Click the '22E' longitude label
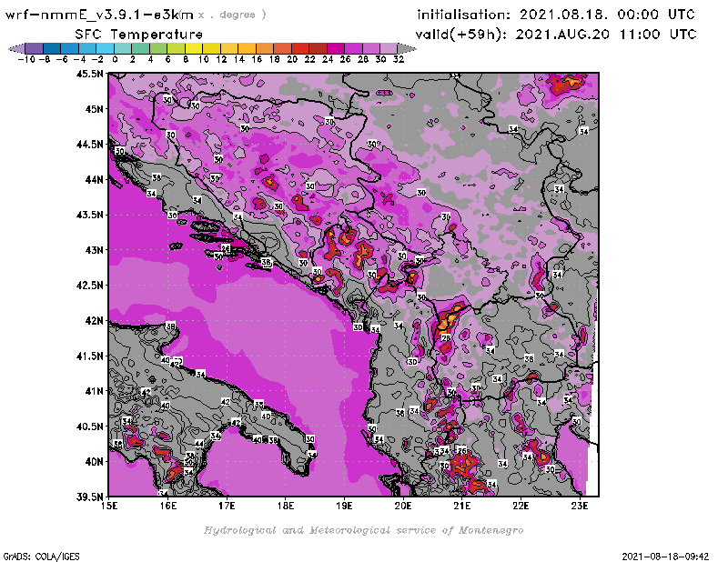Screen dimensions: 728x562 click(x=521, y=506)
